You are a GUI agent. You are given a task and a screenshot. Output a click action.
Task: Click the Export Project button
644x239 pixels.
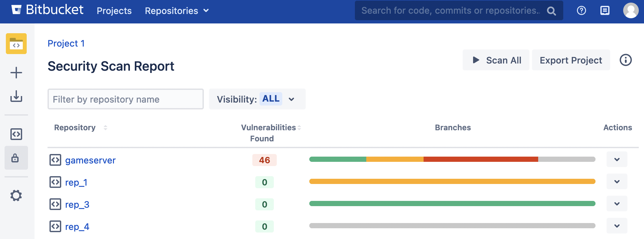[571, 60]
